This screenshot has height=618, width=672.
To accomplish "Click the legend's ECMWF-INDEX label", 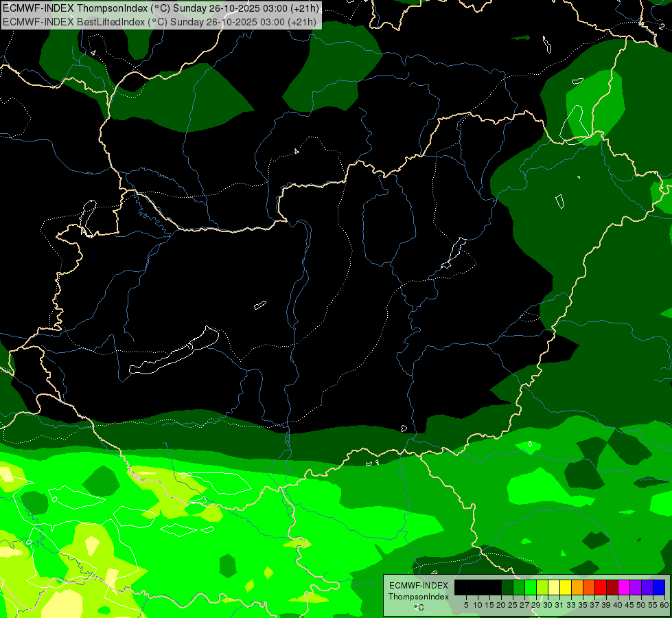I will 419,586.
